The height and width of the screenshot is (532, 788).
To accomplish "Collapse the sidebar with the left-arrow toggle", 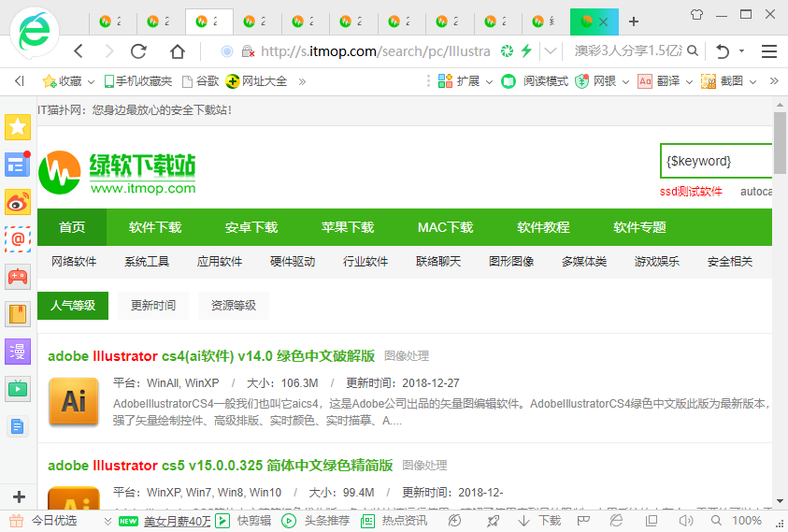I will pyautogui.click(x=20, y=81).
